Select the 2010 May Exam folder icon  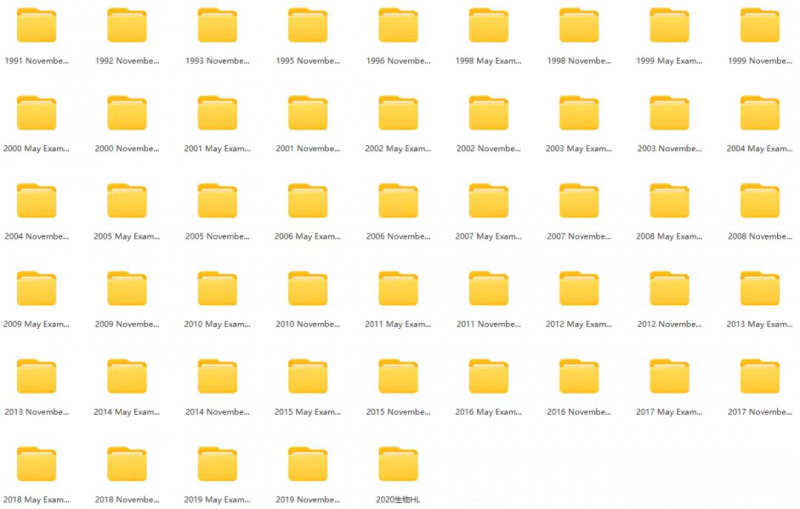point(217,288)
